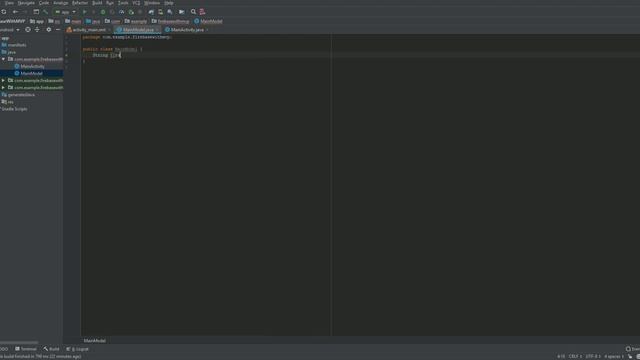Click the layout window icon in toolbar
The width and height of the screenshot is (640, 360).
click(x=36, y=12)
